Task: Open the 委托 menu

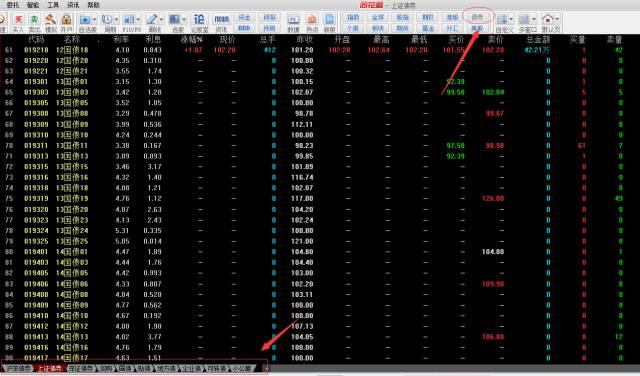Action: [x=13, y=5]
